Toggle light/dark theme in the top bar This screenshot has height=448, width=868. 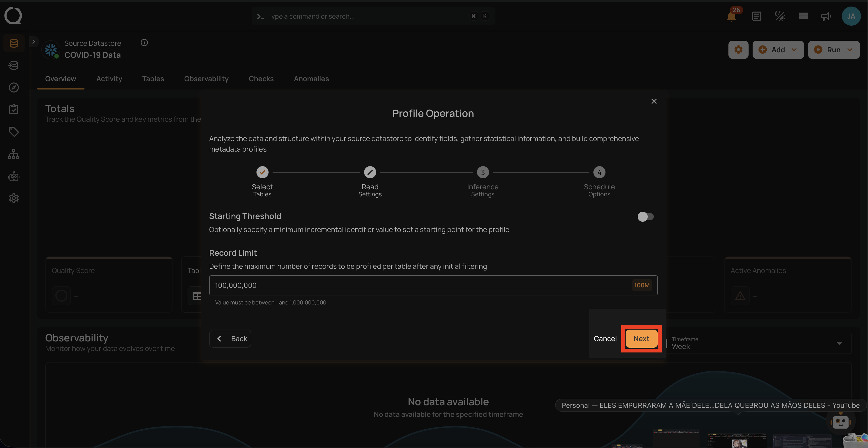click(780, 16)
